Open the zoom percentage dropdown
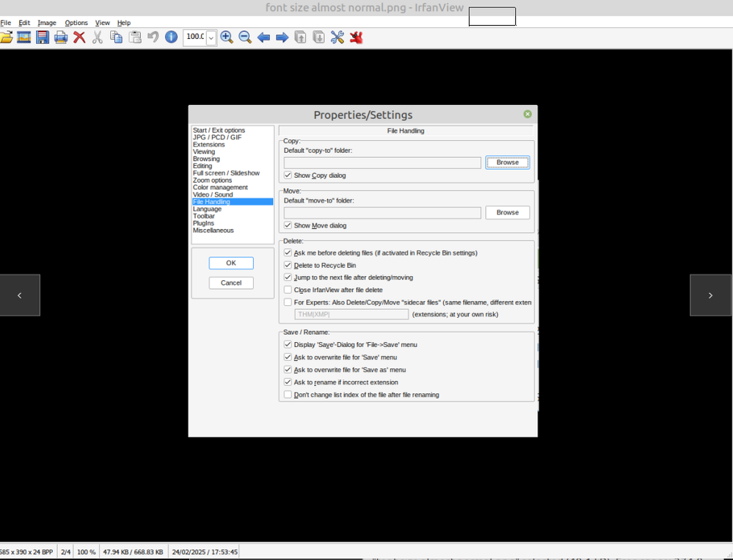This screenshot has width=733, height=560. (212, 37)
